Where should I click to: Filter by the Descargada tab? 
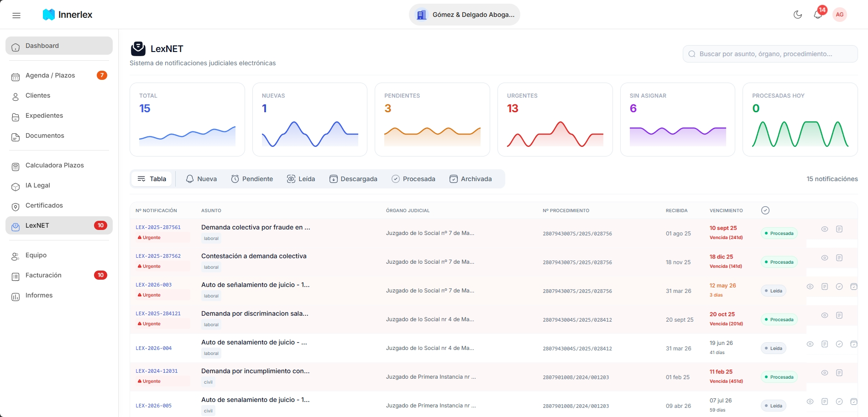(353, 179)
